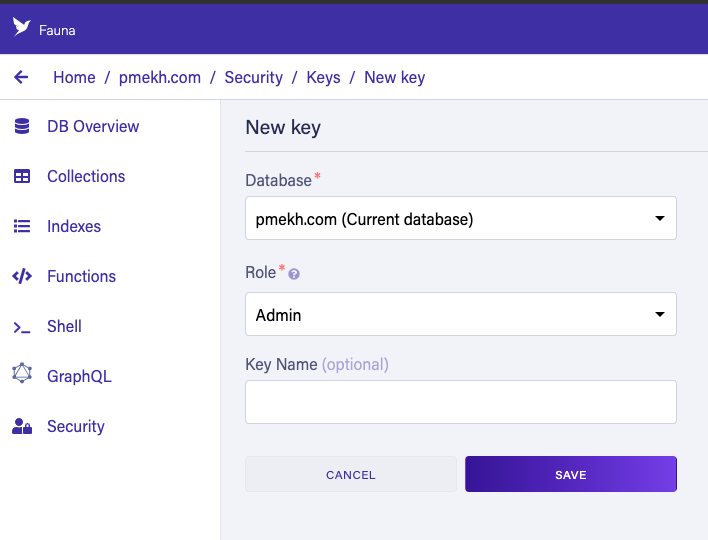Click the Shell terminal prompt icon
The width and height of the screenshot is (708, 540).
pos(22,327)
